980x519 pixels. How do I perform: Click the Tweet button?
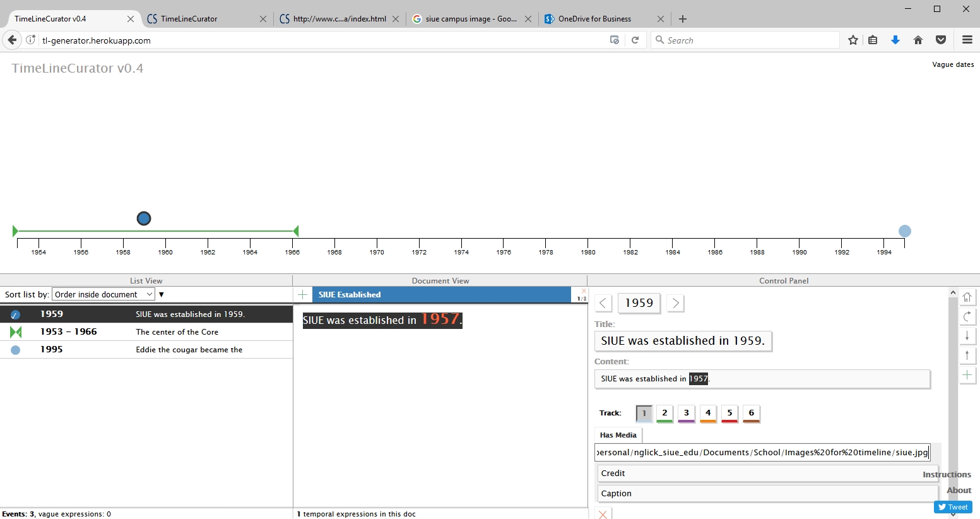coord(953,507)
